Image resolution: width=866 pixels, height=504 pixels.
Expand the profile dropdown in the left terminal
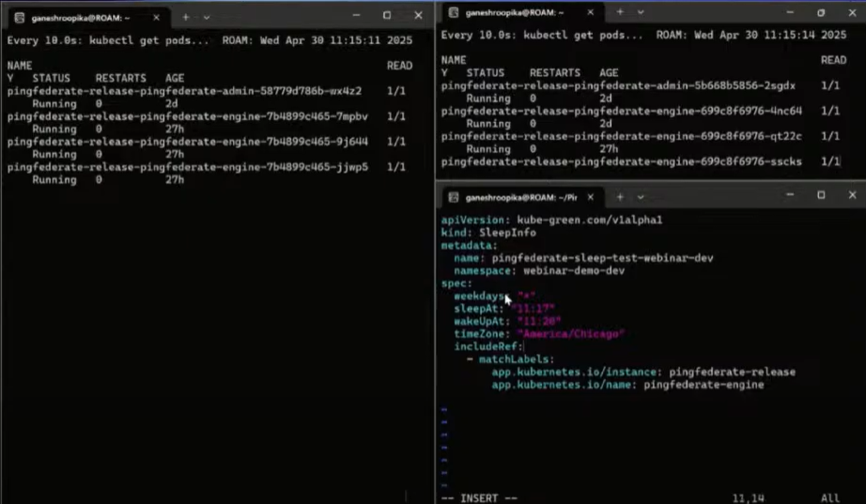pyautogui.click(x=207, y=17)
